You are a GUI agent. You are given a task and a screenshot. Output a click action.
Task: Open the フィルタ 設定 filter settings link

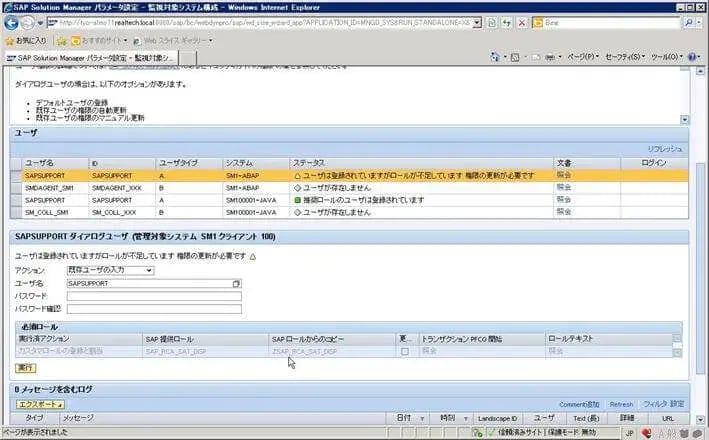pyautogui.click(x=663, y=404)
